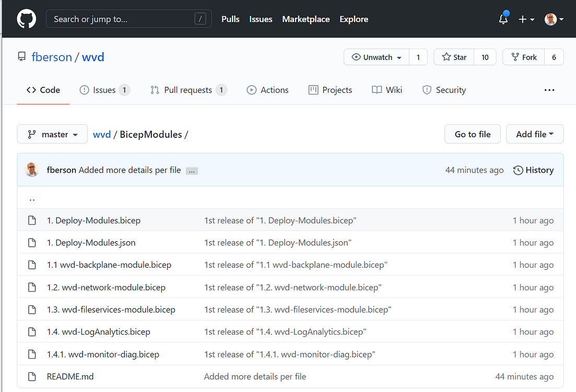Open the latest commit message link

click(x=130, y=170)
